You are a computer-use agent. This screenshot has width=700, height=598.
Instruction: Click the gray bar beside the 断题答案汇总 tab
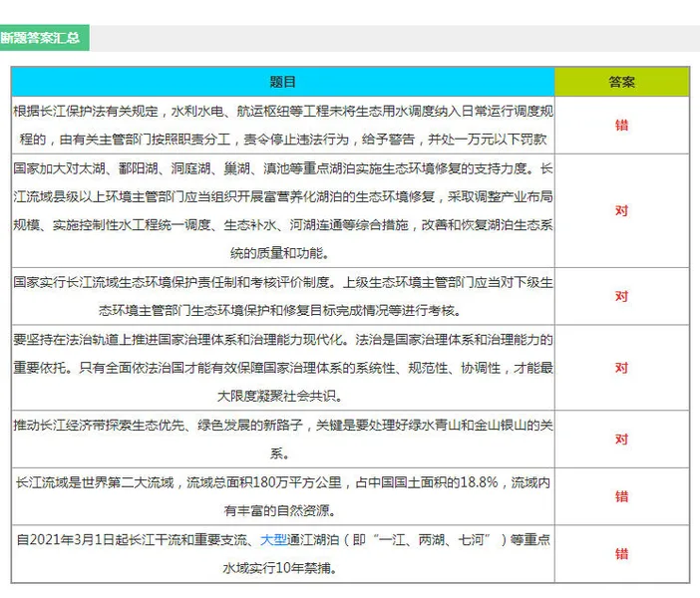tap(399, 38)
